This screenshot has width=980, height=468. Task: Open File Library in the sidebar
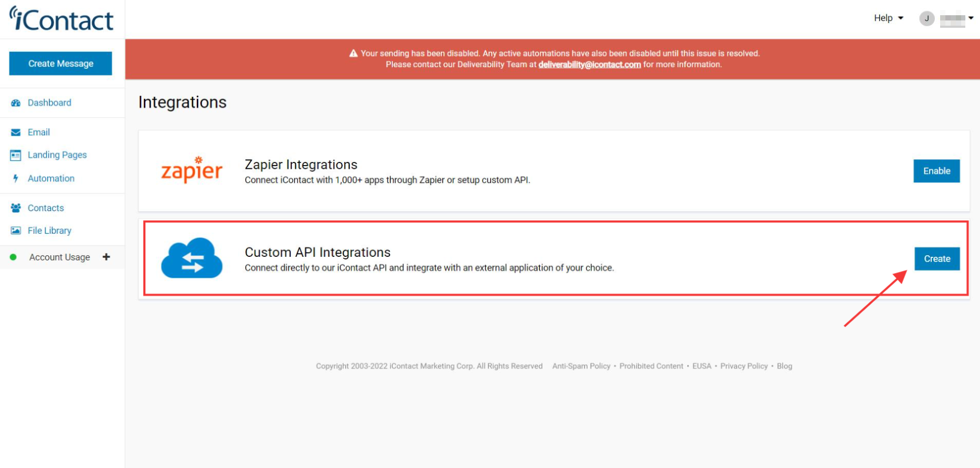tap(49, 231)
